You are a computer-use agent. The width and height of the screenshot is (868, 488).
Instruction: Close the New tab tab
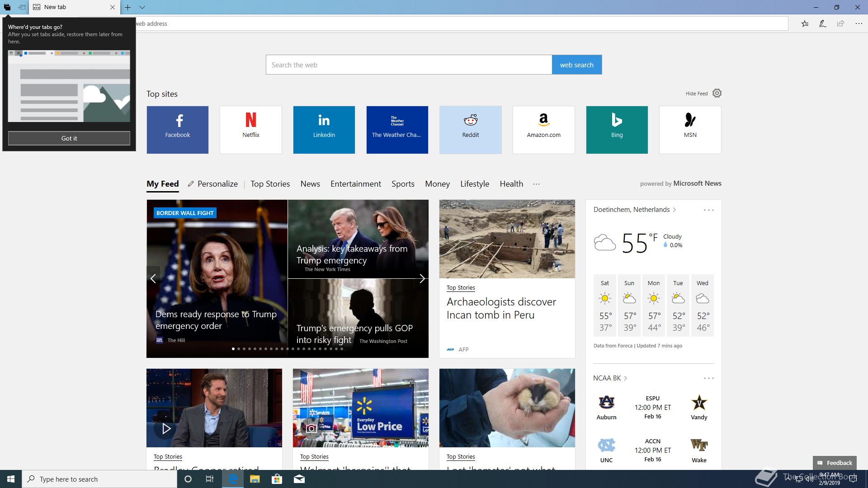point(113,7)
